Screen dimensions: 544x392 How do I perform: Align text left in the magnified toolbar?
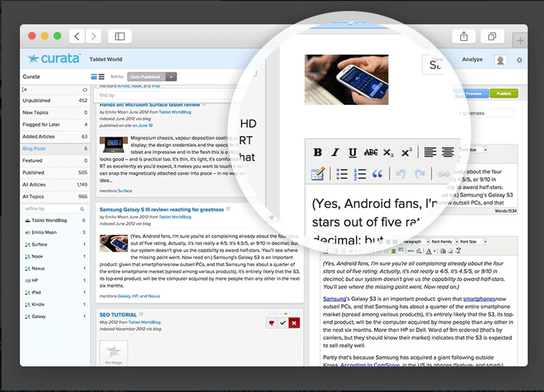point(430,152)
